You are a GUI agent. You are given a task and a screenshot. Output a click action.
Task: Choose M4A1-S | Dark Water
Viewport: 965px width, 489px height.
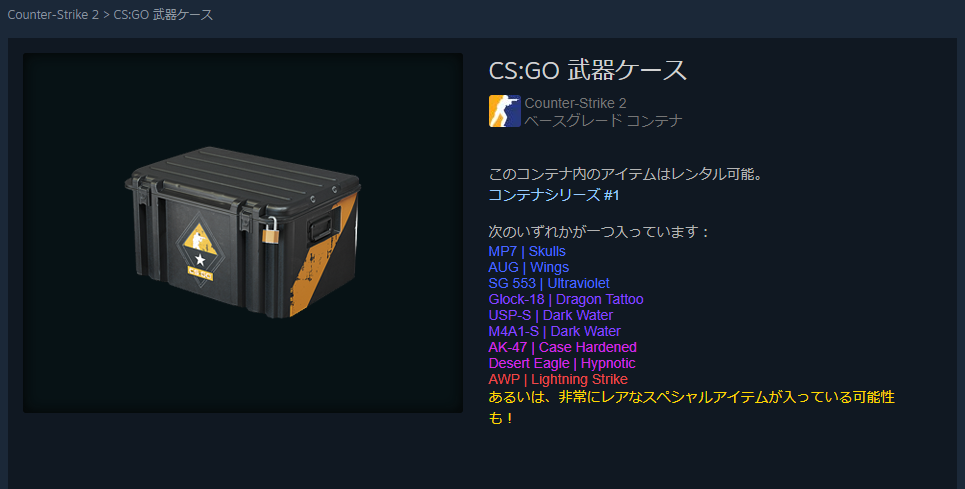pyautogui.click(x=555, y=331)
